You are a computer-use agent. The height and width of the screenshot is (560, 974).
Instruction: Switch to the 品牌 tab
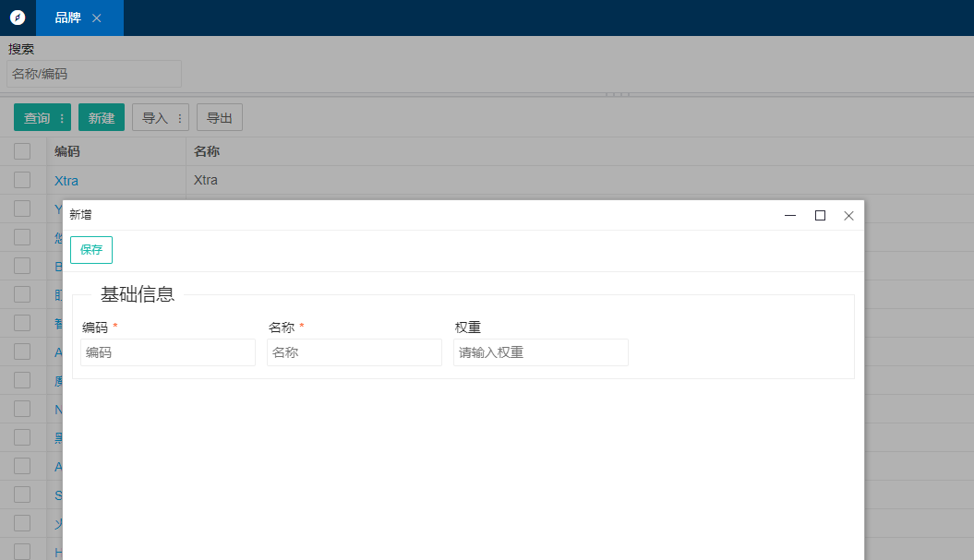(x=68, y=18)
